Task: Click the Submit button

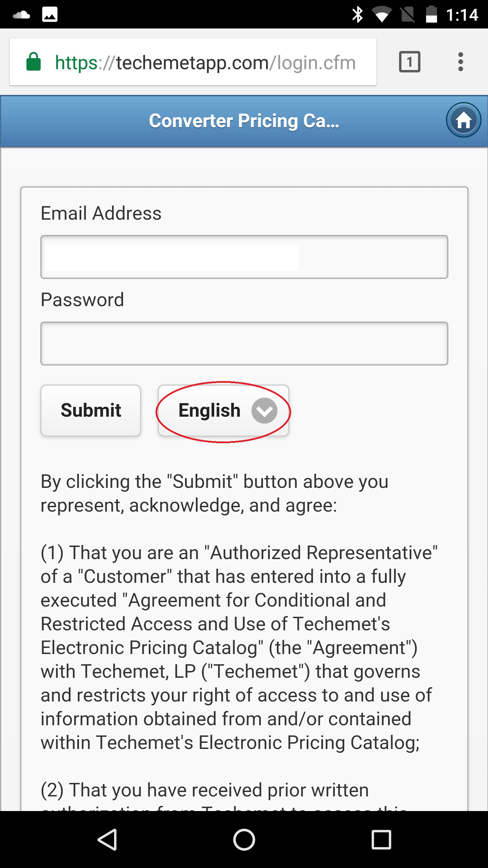Action: 90,410
